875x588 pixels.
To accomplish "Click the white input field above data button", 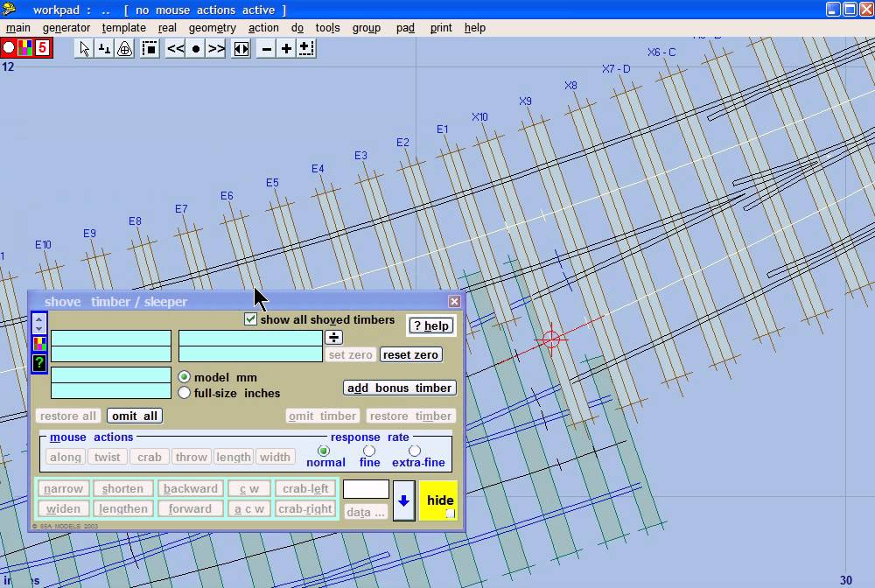I will pos(366,489).
